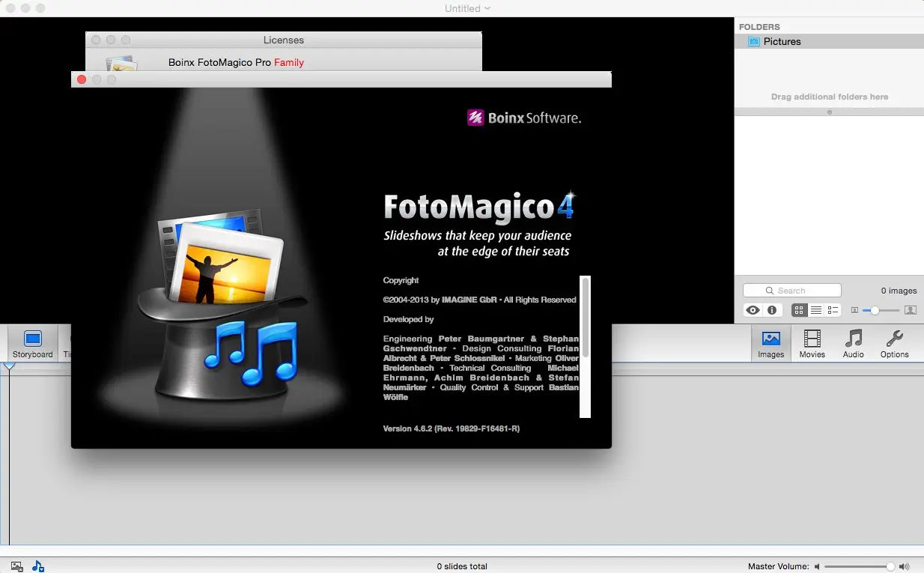Open the Audio browser tab

(853, 345)
